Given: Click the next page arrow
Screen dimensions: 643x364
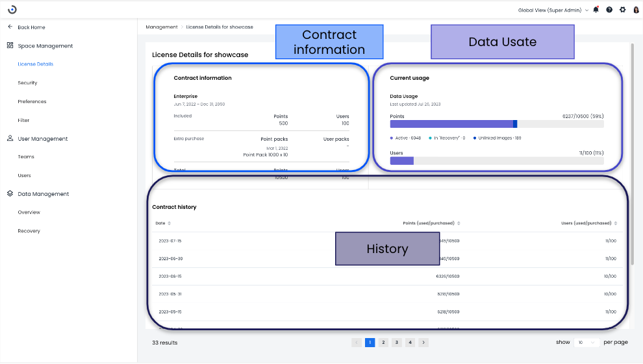Looking at the screenshot, I should tap(423, 343).
